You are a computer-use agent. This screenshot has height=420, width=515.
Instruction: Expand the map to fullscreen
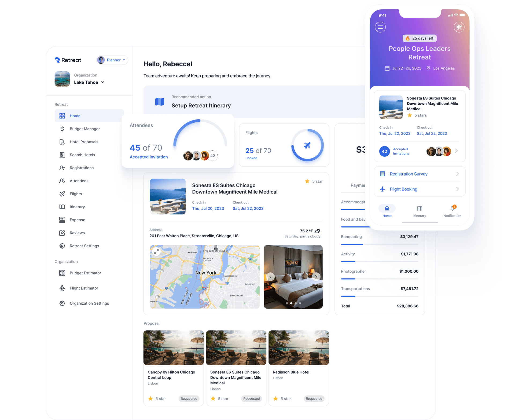tap(156, 251)
